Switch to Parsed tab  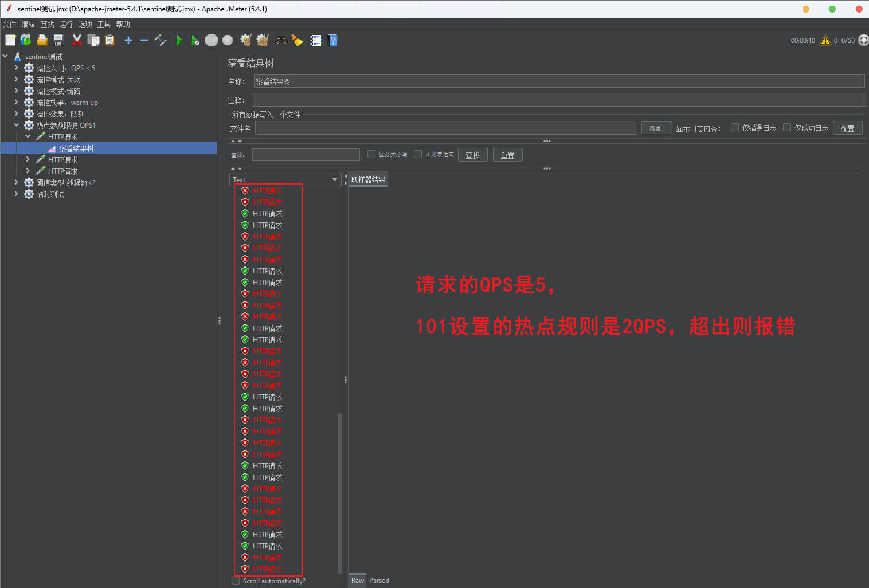click(379, 580)
